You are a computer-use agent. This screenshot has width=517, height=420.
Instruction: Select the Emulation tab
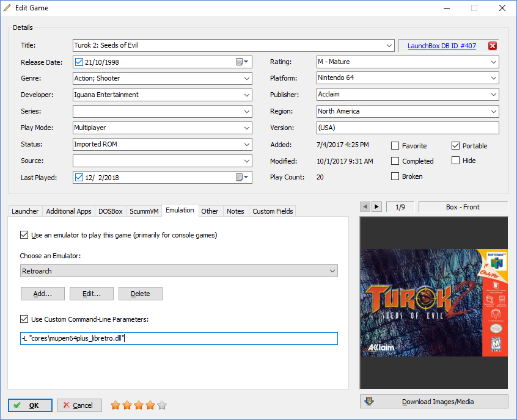click(x=180, y=210)
